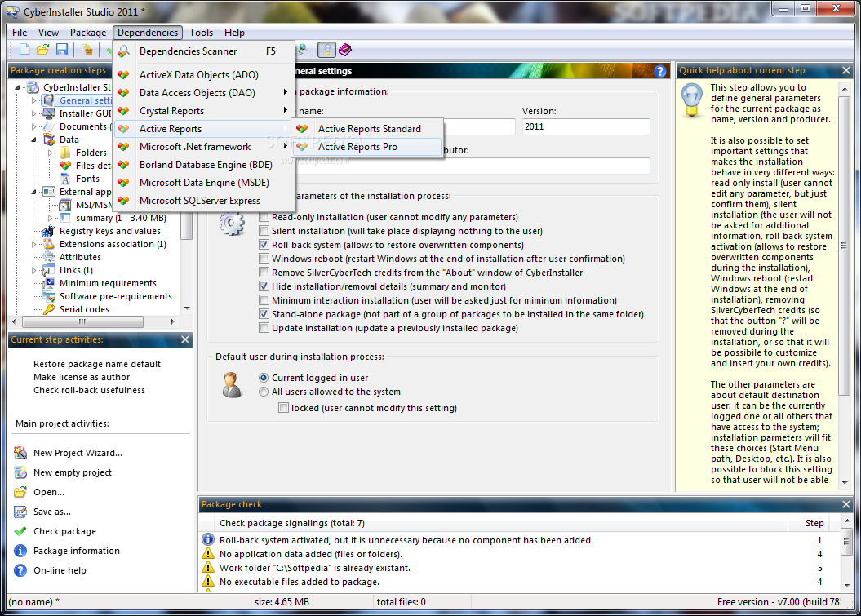Enable Minimum interaction installation checkbox

click(264, 299)
